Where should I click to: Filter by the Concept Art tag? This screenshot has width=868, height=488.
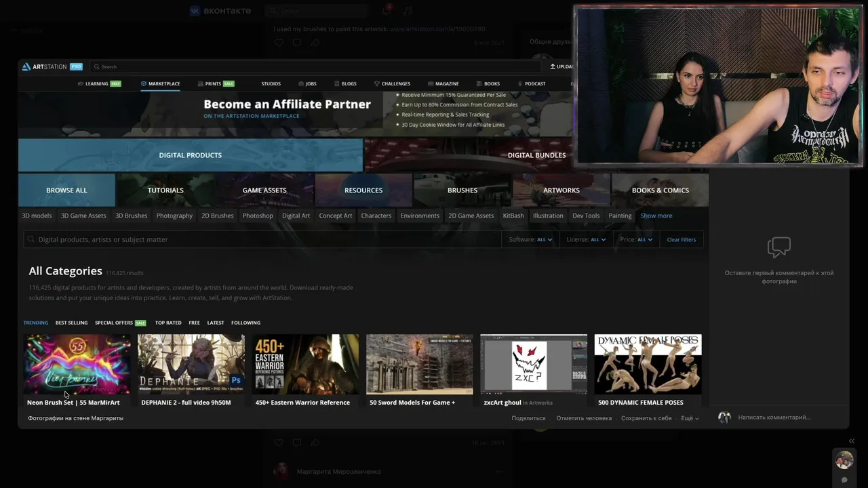[336, 216]
